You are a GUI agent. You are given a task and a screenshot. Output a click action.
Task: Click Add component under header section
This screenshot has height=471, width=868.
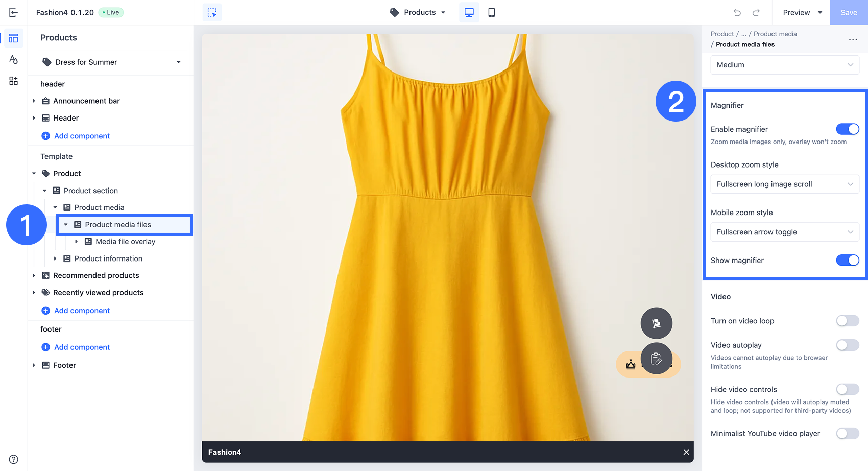pos(82,136)
